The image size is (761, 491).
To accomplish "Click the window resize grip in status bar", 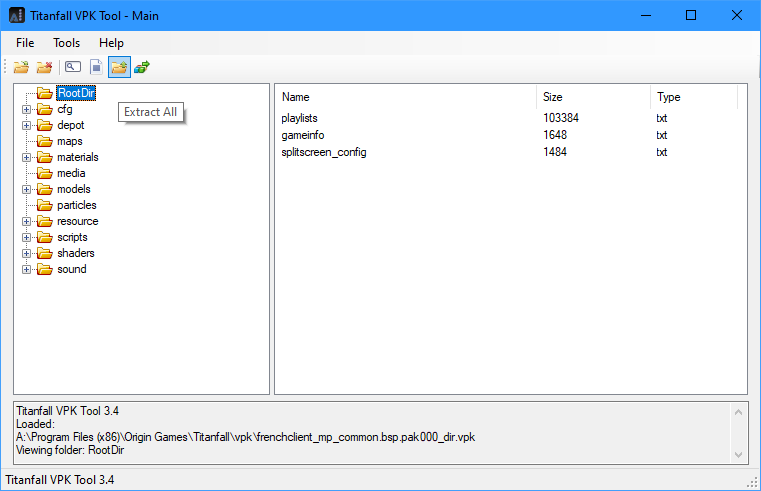I will click(x=753, y=482).
